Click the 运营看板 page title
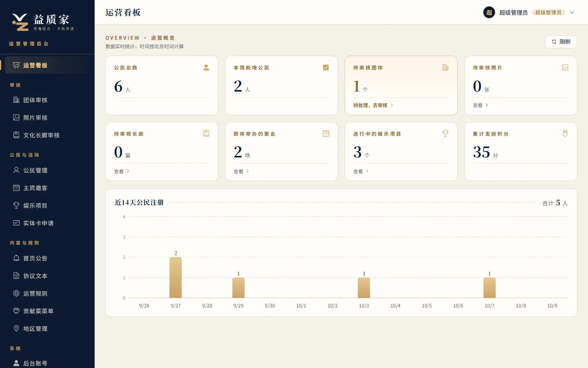Viewport: 588px width, 368px height. point(123,13)
